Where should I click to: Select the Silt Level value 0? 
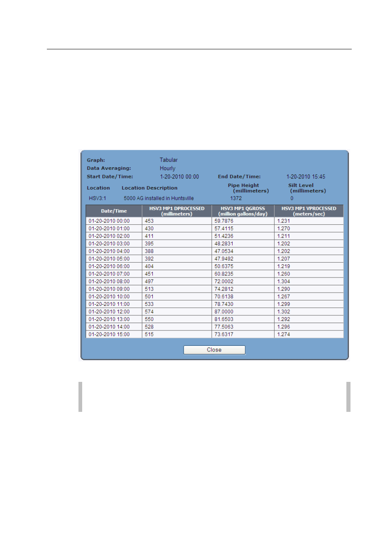click(292, 199)
